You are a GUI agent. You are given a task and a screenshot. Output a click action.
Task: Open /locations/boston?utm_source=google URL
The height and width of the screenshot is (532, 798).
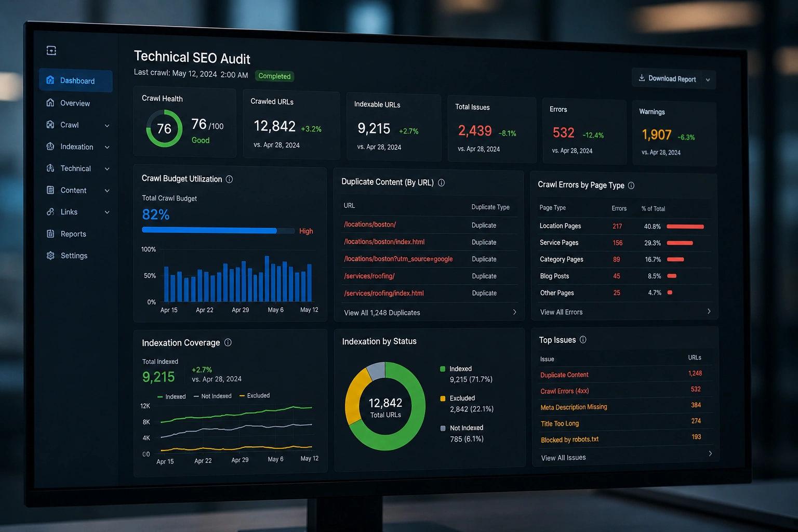click(x=398, y=259)
